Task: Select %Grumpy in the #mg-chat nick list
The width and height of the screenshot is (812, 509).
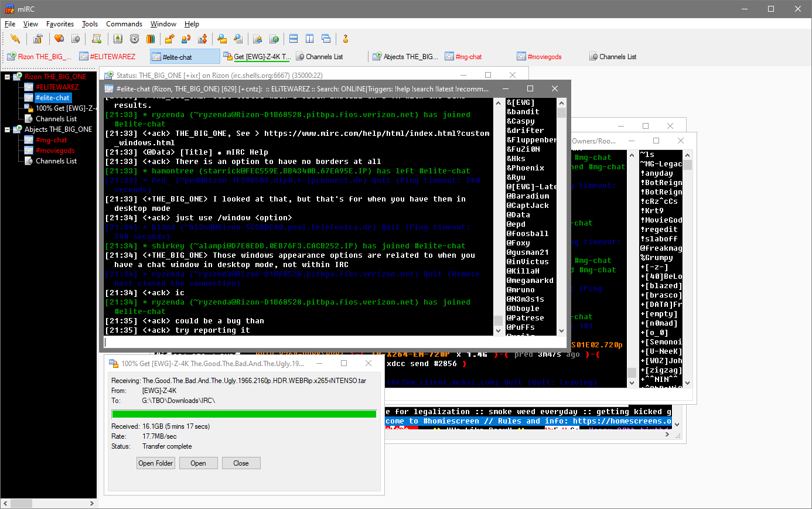Action: [657, 258]
